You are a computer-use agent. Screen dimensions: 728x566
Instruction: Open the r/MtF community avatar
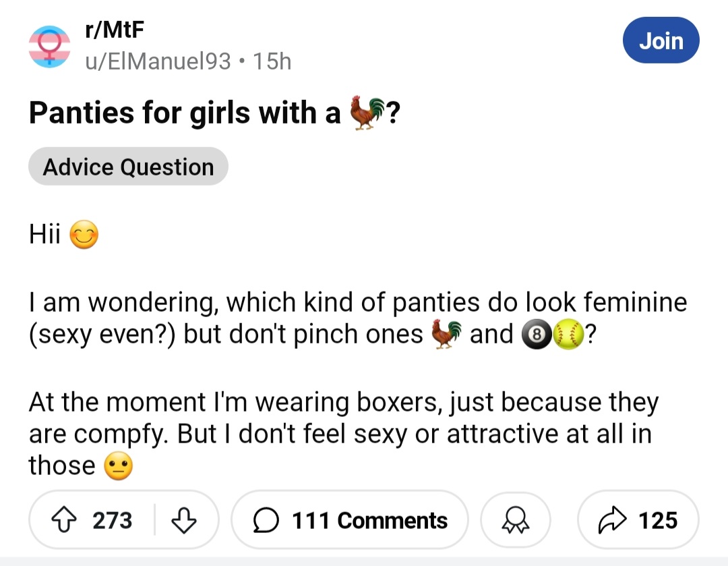[50, 47]
